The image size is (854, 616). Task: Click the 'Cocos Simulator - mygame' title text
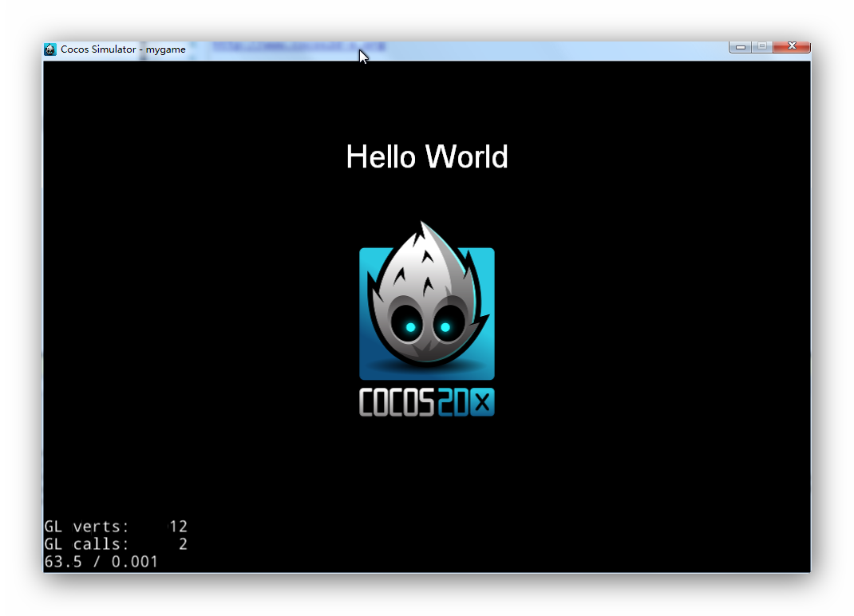coord(123,49)
